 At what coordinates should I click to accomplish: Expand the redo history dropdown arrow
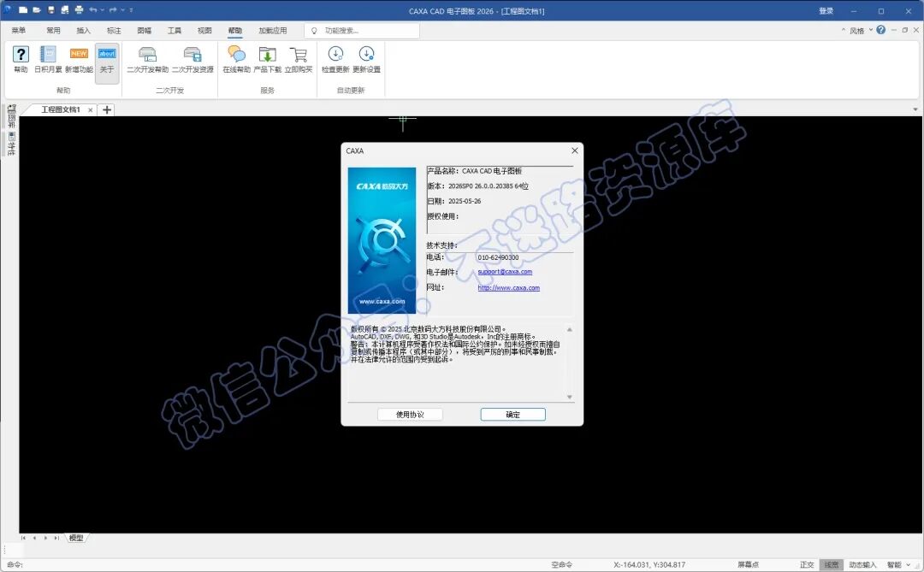[x=122, y=10]
